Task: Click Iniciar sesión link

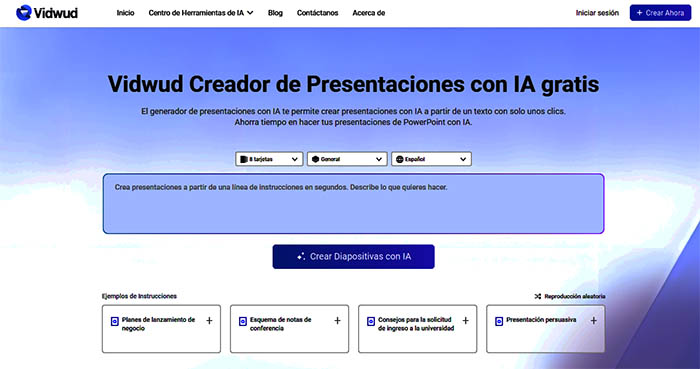Action: [597, 13]
